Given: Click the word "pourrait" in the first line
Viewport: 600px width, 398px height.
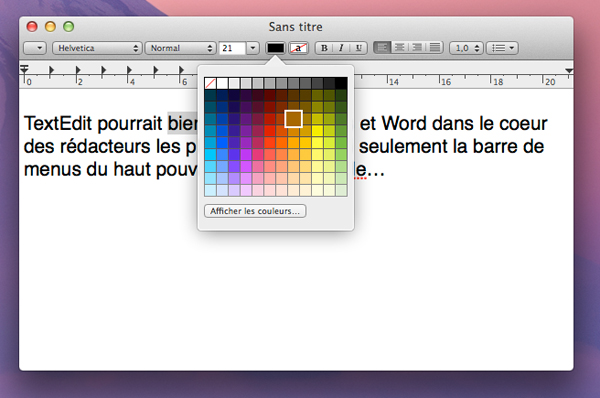Looking at the screenshot, I should click(130, 124).
